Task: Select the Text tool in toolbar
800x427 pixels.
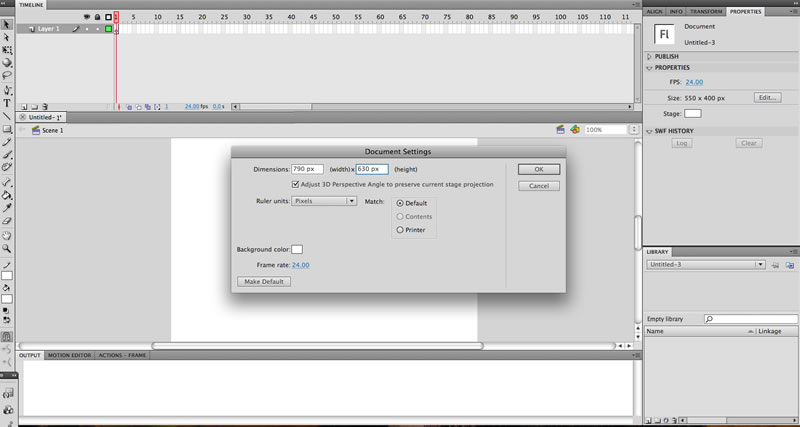Action: coord(7,103)
